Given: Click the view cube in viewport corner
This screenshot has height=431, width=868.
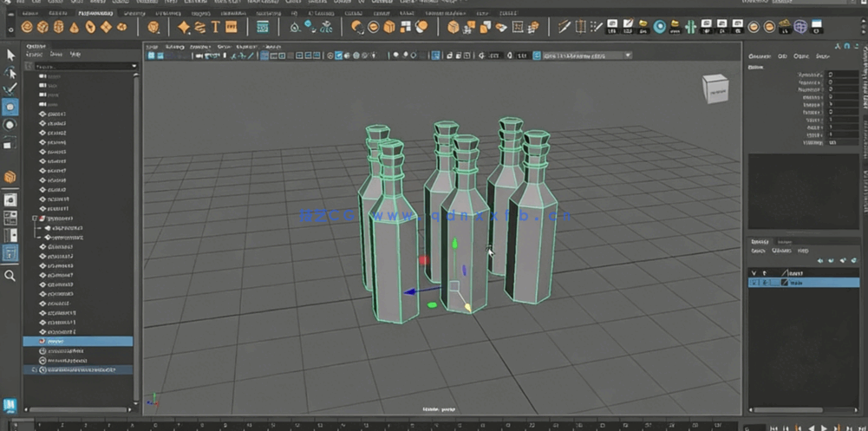Looking at the screenshot, I should [715, 88].
